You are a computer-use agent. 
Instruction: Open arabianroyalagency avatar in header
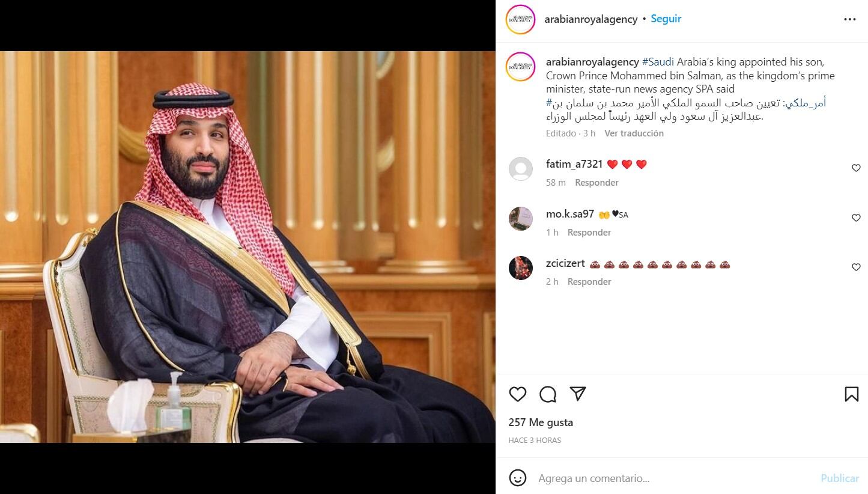520,19
